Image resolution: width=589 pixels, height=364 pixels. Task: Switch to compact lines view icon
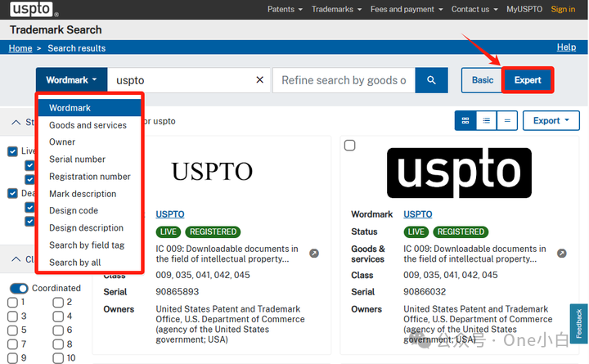(x=507, y=120)
